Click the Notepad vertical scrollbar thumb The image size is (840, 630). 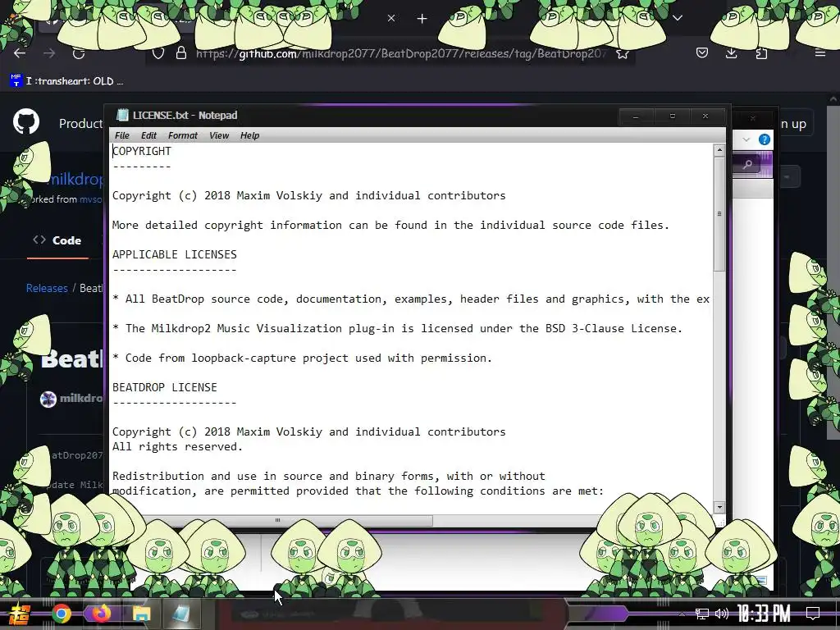719,214
